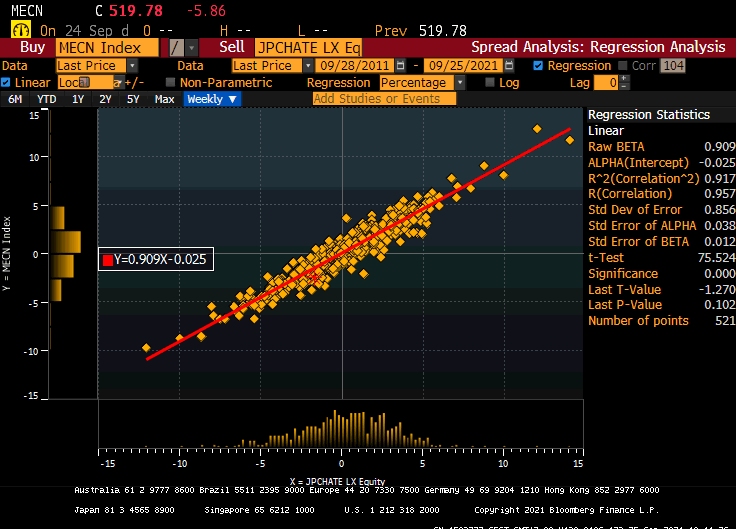This screenshot has height=529, width=736.
Task: Select the 5Y time range tab
Action: (x=133, y=99)
